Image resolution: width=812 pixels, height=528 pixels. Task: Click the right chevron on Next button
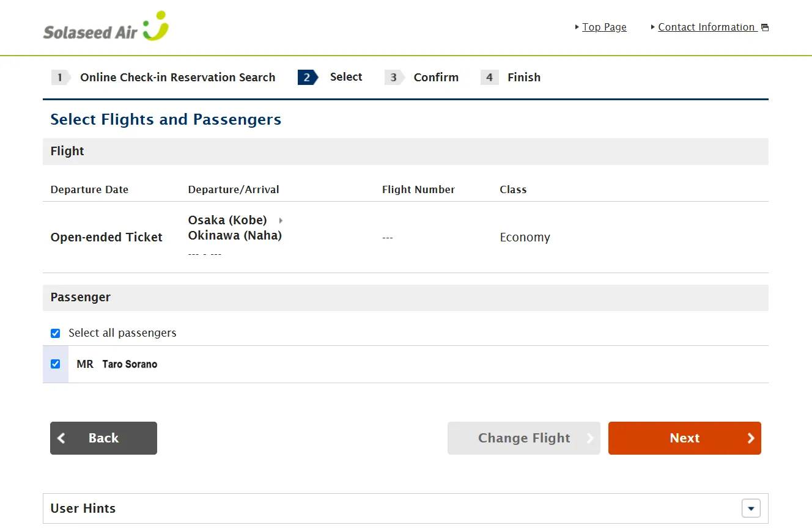(x=751, y=438)
